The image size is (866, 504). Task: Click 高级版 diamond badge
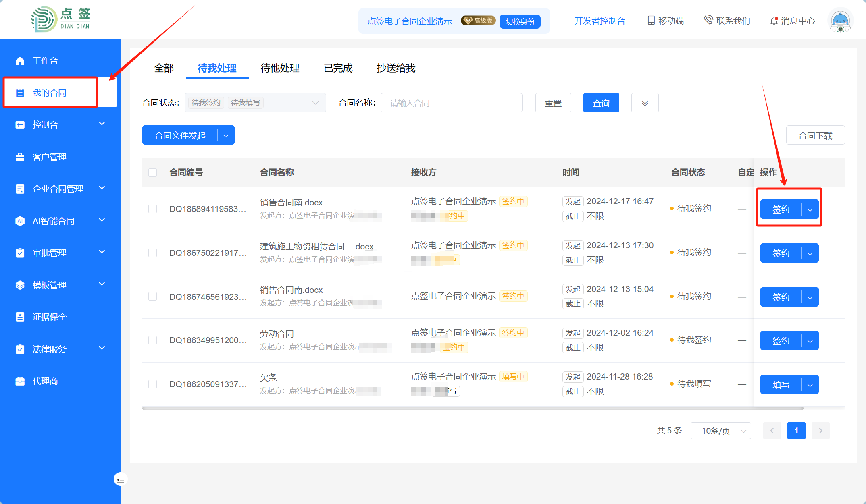(x=478, y=21)
